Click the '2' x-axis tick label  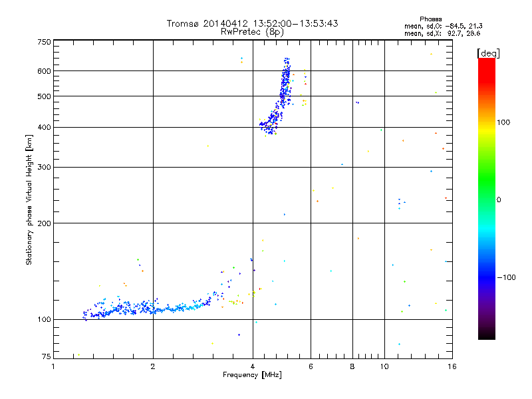pos(153,366)
